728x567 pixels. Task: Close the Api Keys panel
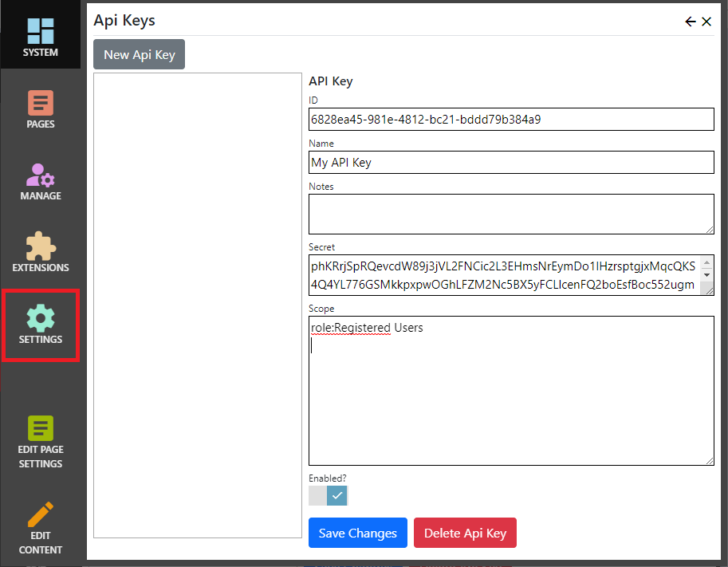[x=706, y=22]
